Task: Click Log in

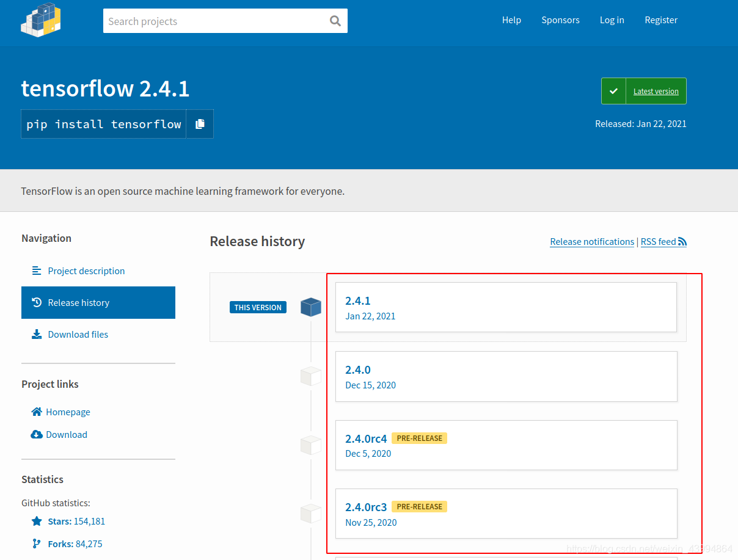Action: [x=612, y=20]
